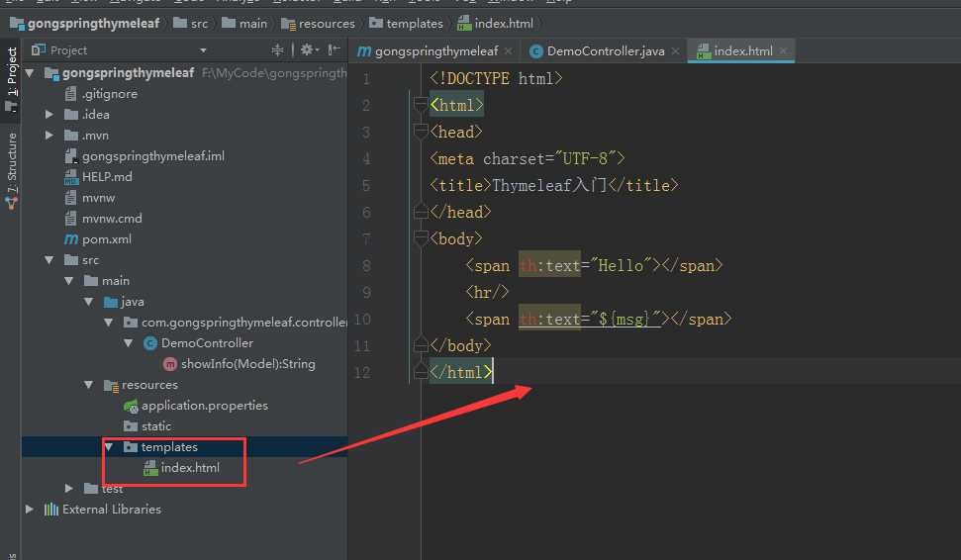Image resolution: width=961 pixels, height=560 pixels.
Task: Collapse the resources folder
Action: coord(88,385)
